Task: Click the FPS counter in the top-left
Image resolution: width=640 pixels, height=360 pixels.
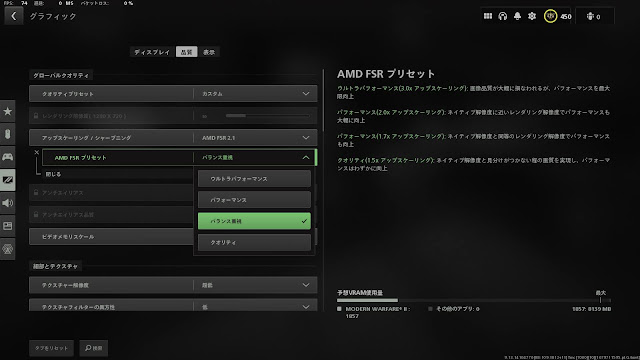Action: [x=16, y=3]
